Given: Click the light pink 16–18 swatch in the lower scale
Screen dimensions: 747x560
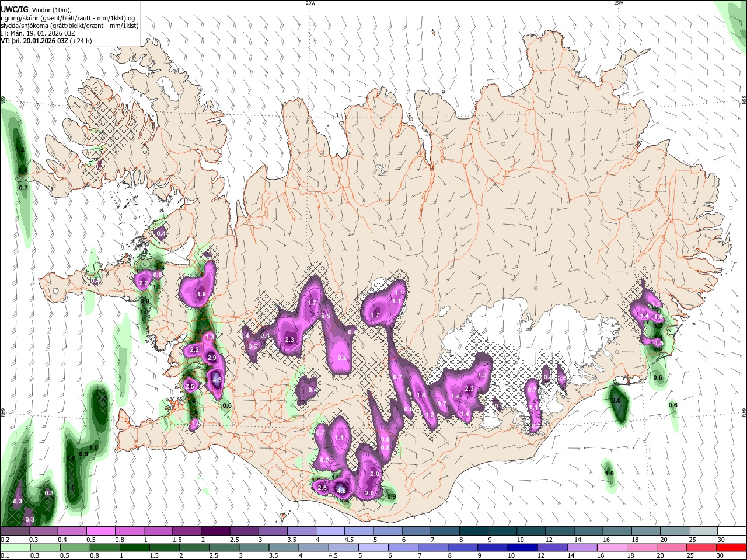Looking at the screenshot, I should (x=612, y=547).
